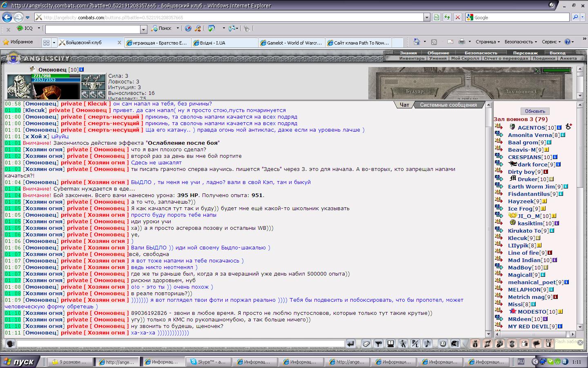The height and width of the screenshot is (368, 588).
Task: Click the EXIT icon in bottom toolbar
Action: [x=548, y=343]
